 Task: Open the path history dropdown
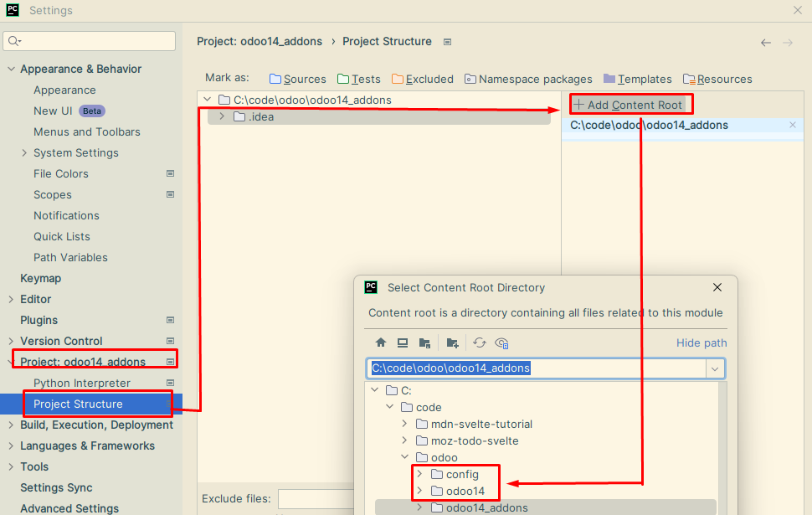(x=715, y=369)
